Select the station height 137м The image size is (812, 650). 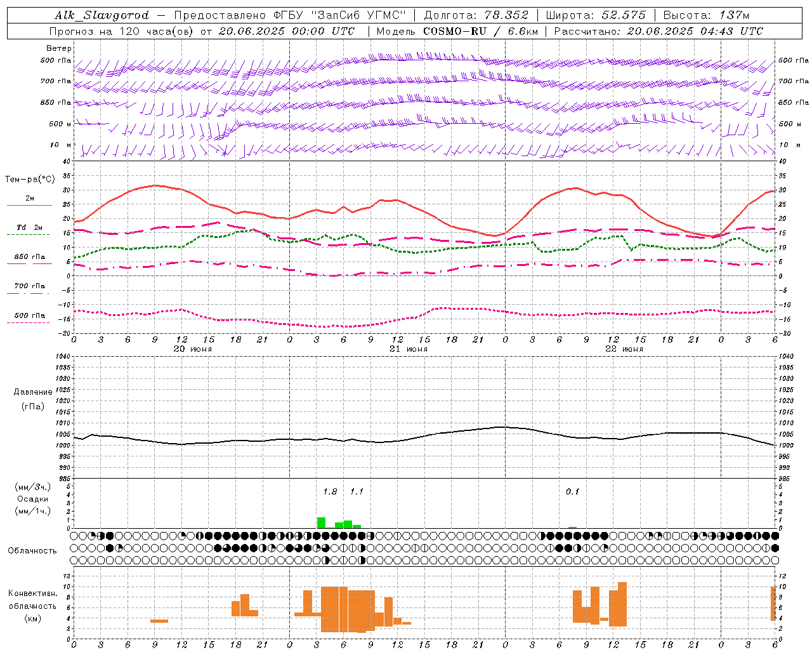(735, 15)
